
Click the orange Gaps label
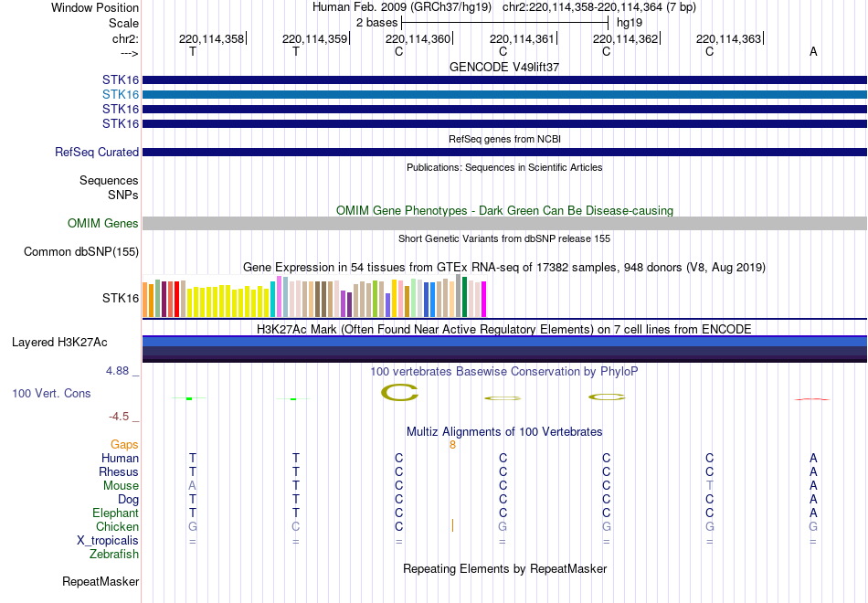(124, 445)
